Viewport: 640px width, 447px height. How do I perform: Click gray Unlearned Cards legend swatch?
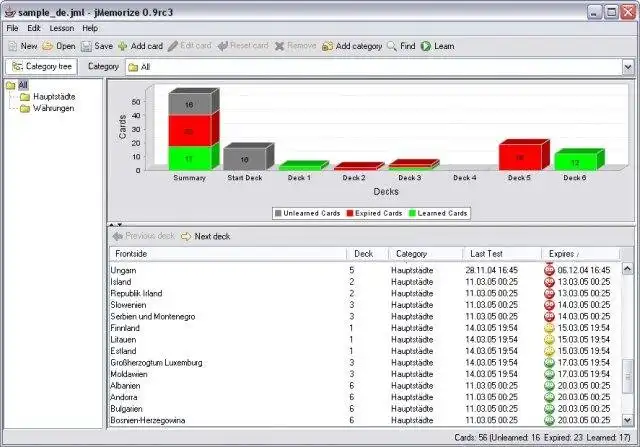point(278,213)
